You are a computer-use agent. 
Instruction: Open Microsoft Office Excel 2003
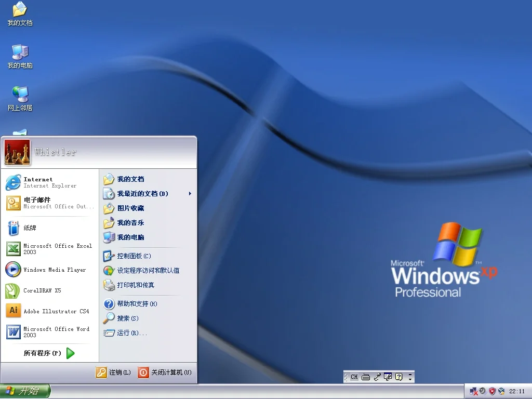click(49, 248)
